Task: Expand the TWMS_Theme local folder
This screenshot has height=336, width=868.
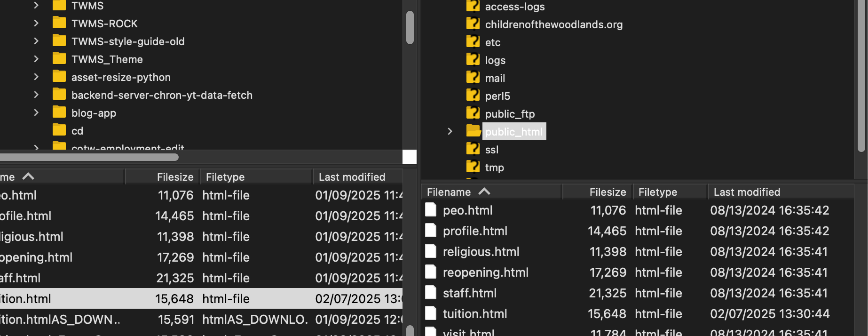Action: (x=36, y=59)
